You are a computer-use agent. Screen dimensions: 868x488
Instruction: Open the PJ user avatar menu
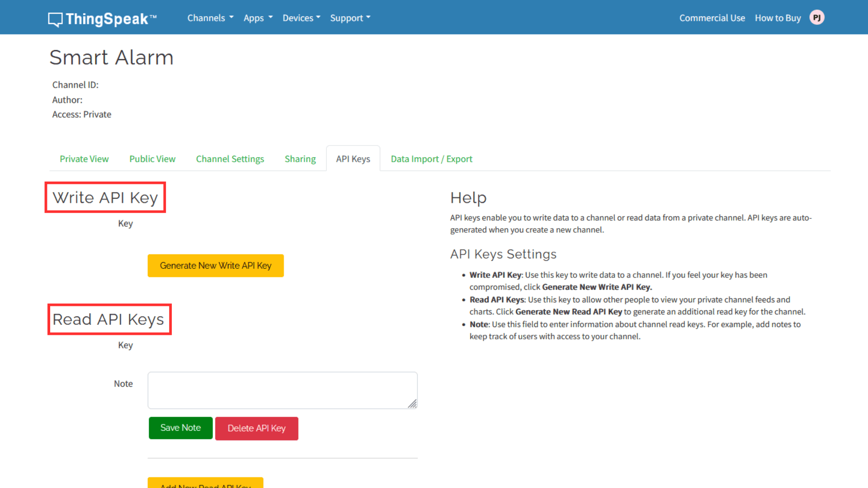[x=817, y=18]
